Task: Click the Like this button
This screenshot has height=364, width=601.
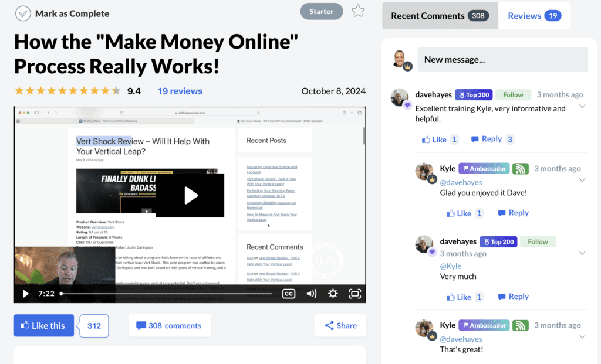Action: 44,325
